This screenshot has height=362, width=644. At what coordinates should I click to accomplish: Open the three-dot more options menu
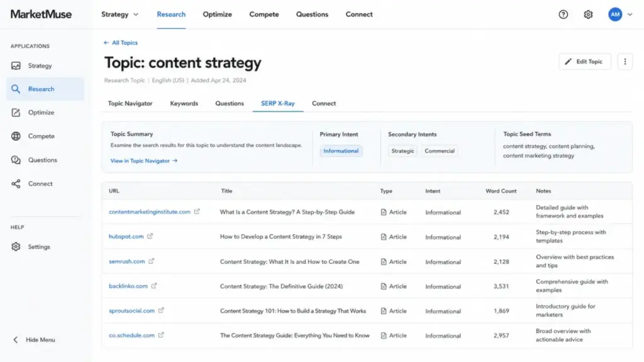tap(625, 62)
